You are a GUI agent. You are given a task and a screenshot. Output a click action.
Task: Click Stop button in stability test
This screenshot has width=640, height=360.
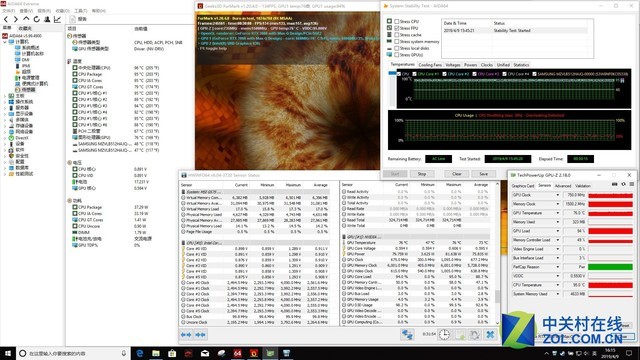coord(422,174)
